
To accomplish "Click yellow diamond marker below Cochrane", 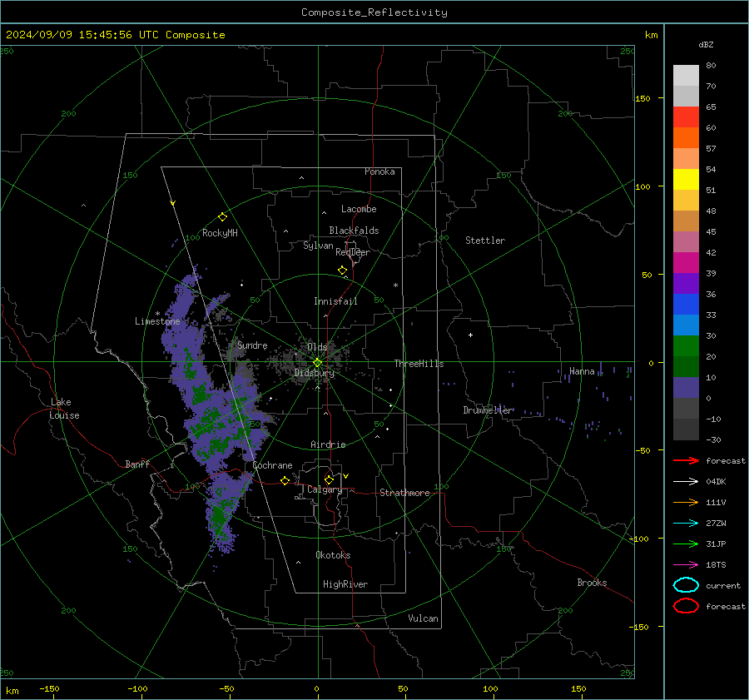I will tap(285, 480).
